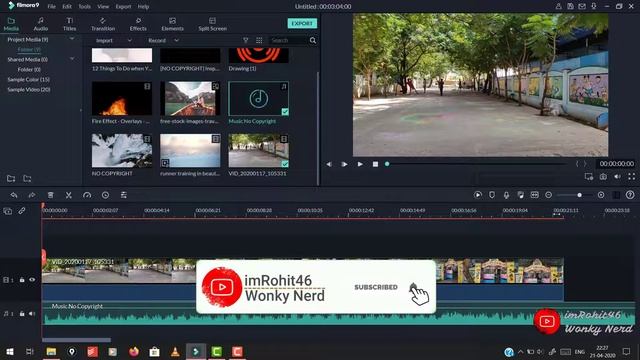Click the split scissors icon
Viewport: 640px width, 360px height.
pyautogui.click(x=69, y=195)
